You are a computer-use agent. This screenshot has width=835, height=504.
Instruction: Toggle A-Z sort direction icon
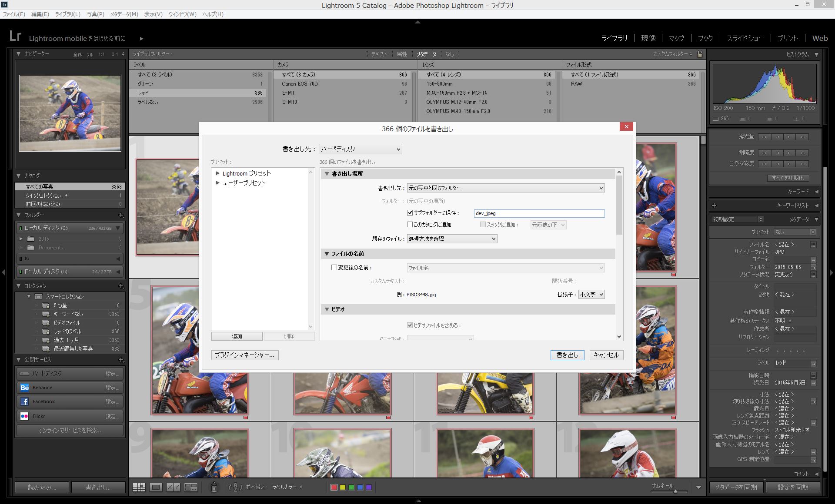(235, 487)
